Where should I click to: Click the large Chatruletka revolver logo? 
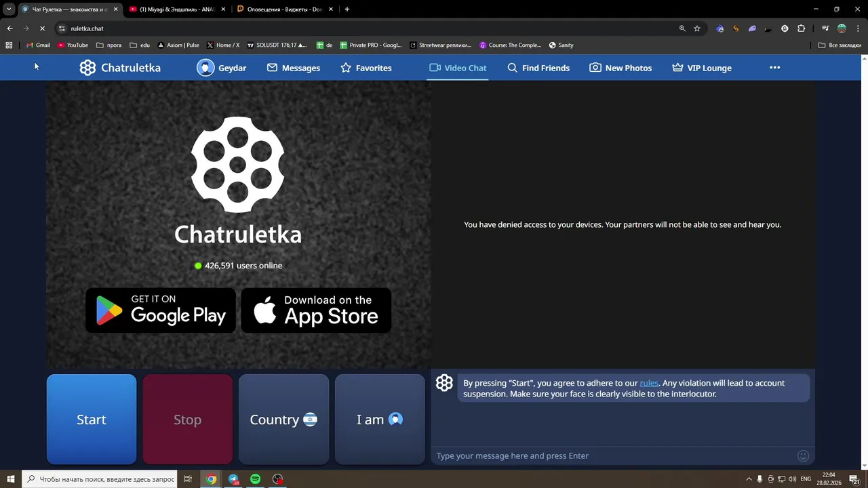point(237,165)
